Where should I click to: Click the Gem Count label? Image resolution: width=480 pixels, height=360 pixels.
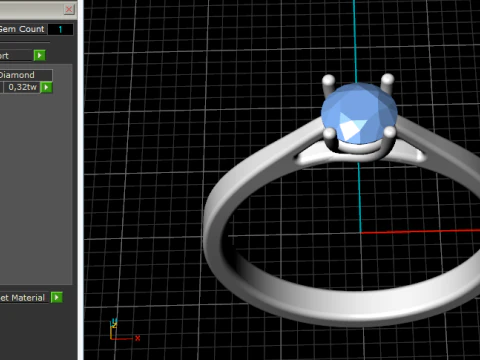22,29
